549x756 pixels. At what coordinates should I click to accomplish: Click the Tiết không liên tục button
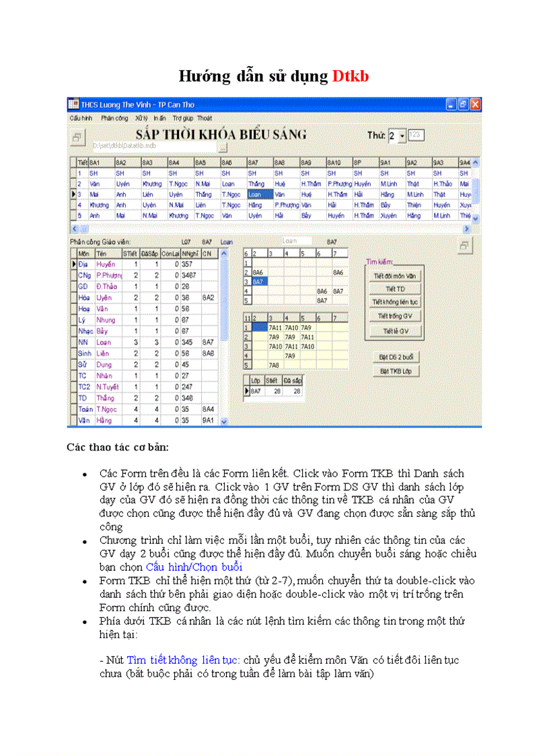click(395, 302)
